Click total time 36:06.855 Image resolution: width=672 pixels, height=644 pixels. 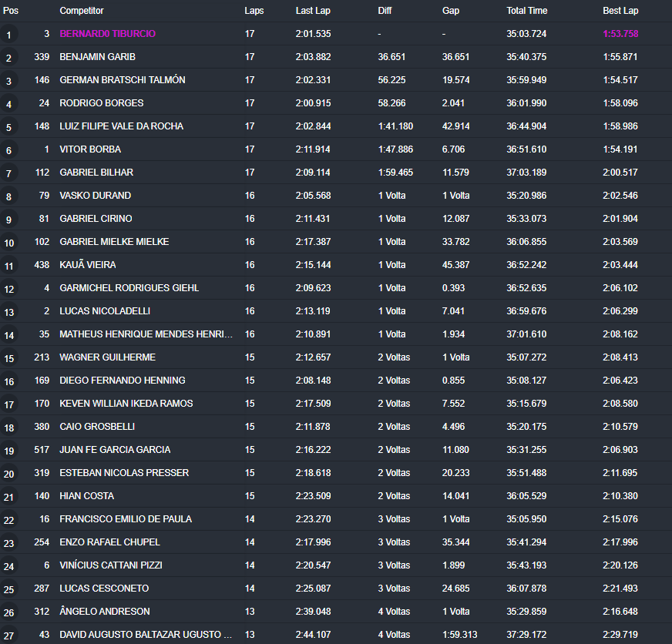[x=526, y=242]
